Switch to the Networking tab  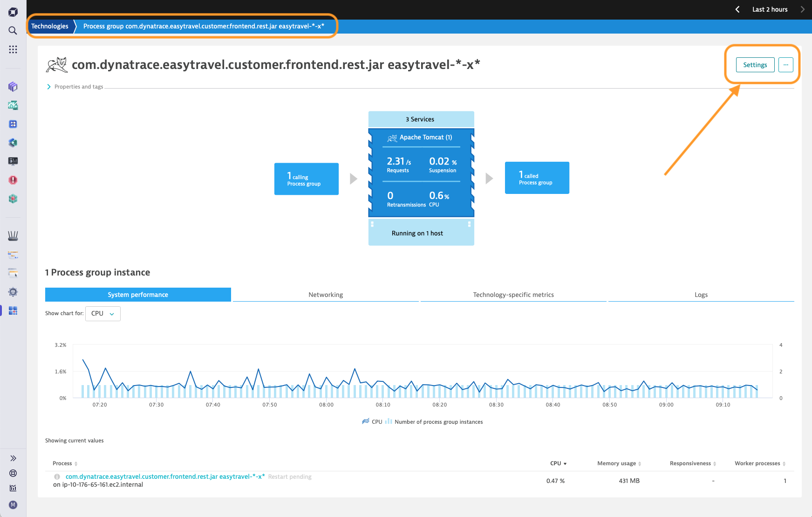[x=325, y=294]
